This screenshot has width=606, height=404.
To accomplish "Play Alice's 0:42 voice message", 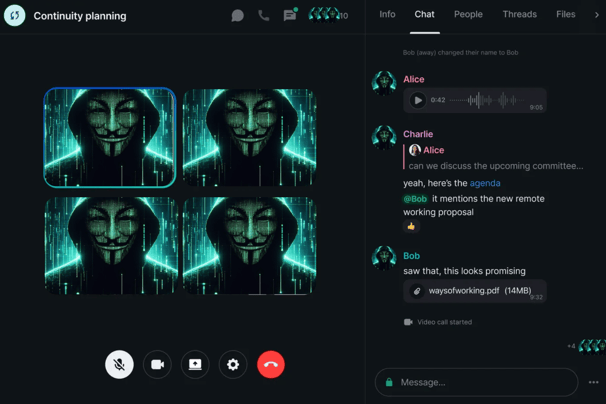I will [x=418, y=101].
